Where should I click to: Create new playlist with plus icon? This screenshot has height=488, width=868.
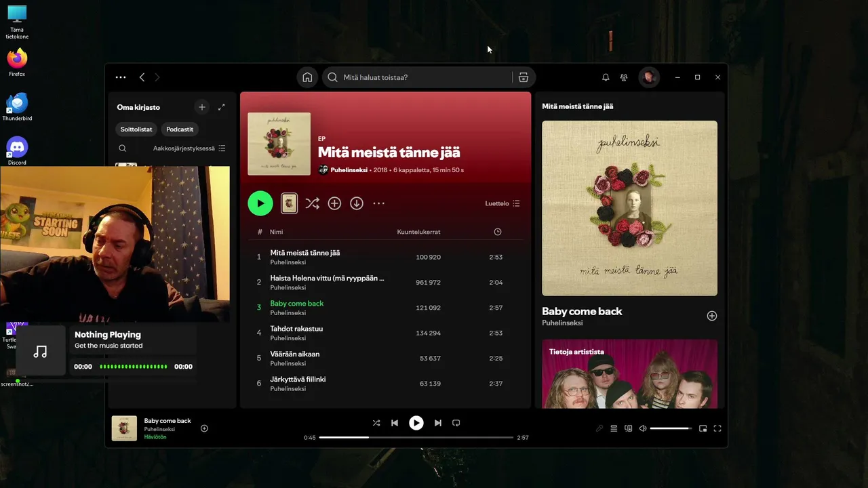(201, 107)
